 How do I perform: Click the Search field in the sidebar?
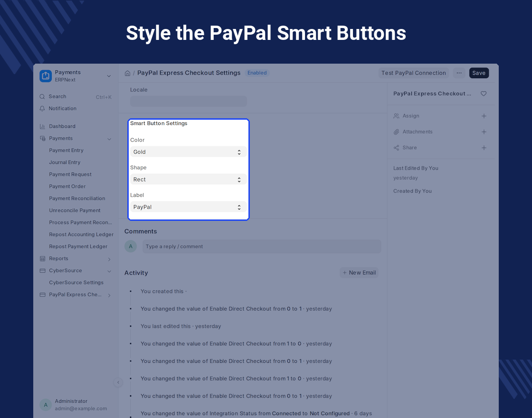[x=76, y=97]
